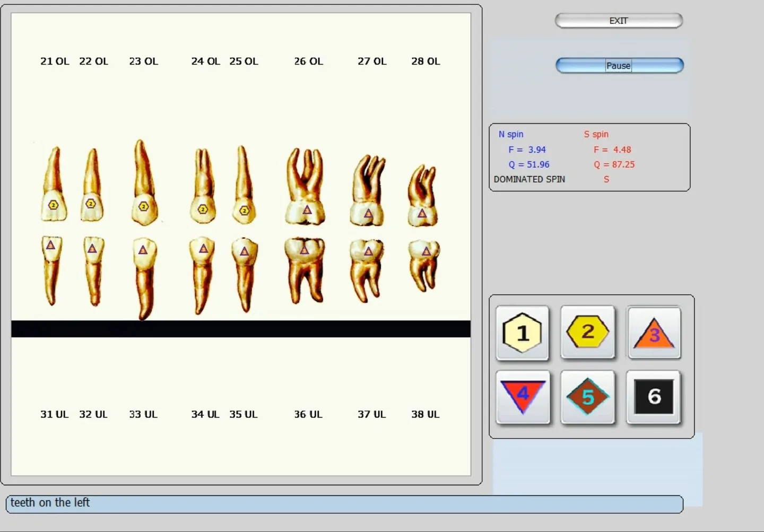The width and height of the screenshot is (764, 532).
Task: Click the N spin value "F = 3.94"
Action: 527,150
